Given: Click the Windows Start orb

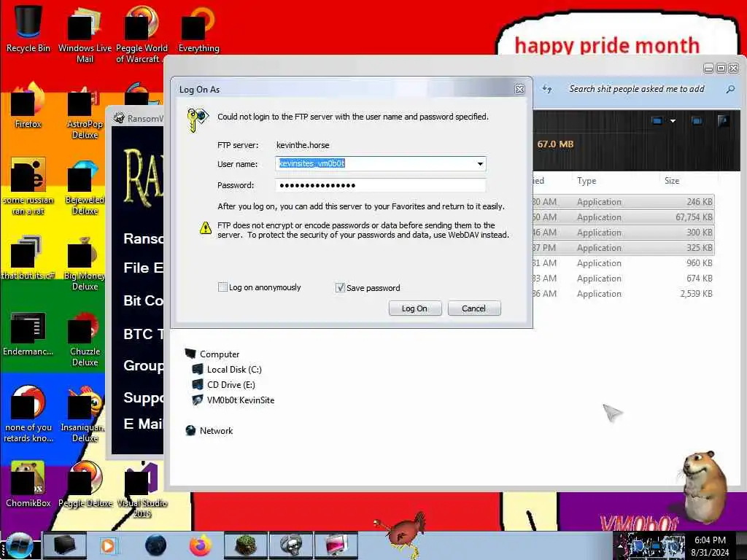Looking at the screenshot, I should (19, 545).
